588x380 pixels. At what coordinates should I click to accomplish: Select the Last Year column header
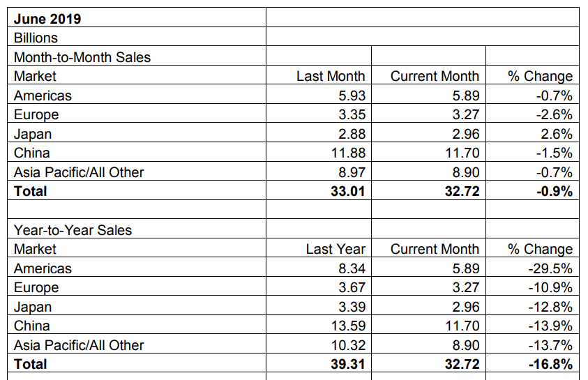coord(336,249)
